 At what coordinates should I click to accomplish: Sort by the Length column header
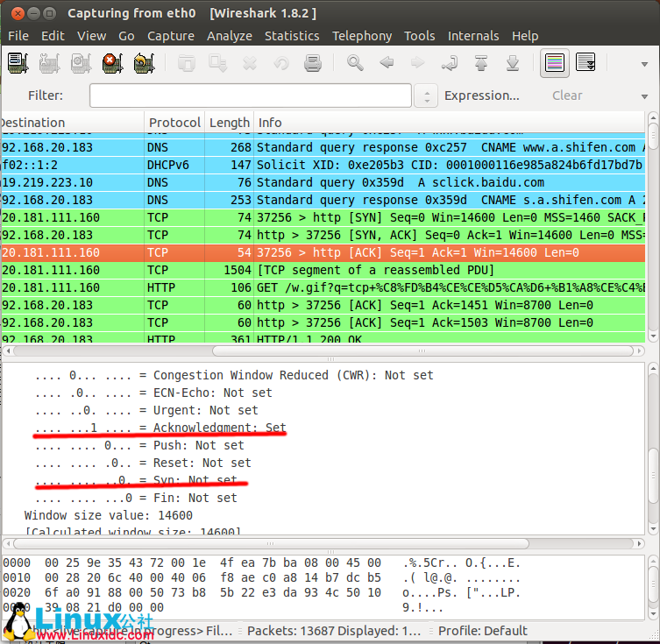[230, 123]
